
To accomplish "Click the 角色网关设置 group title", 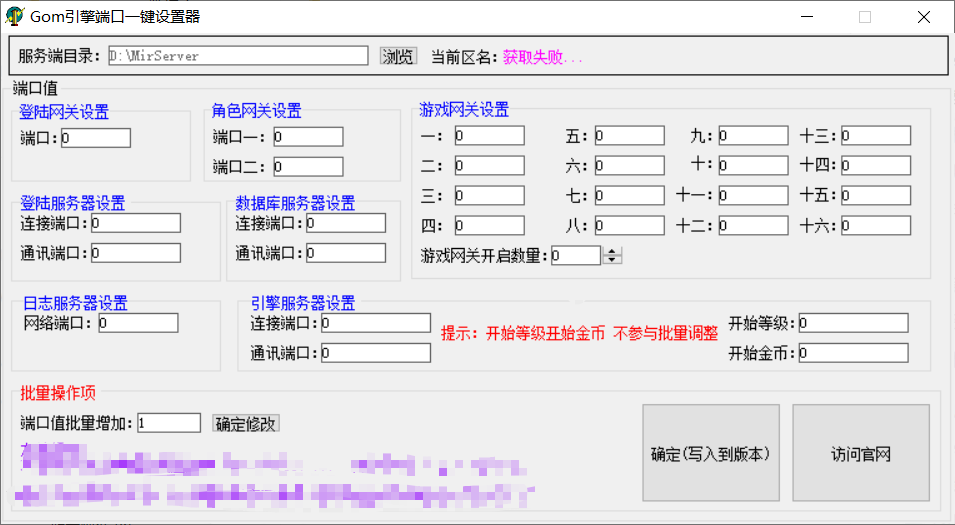I will click(256, 111).
